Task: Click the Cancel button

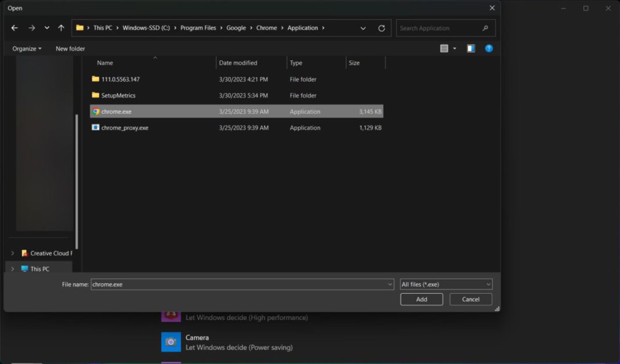Action: tap(471, 300)
